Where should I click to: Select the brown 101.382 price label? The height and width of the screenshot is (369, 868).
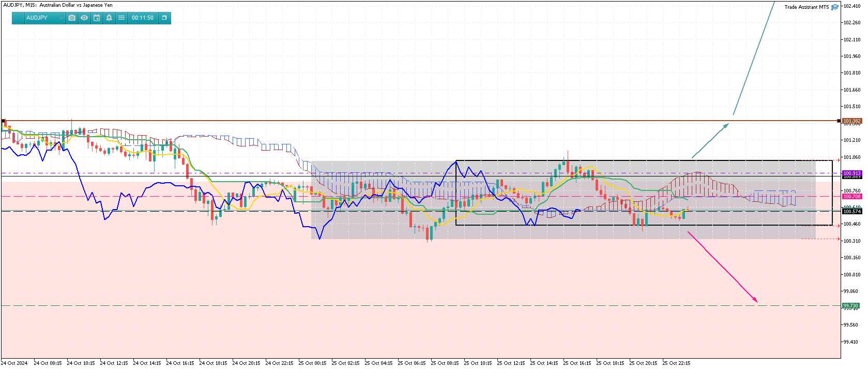852,121
